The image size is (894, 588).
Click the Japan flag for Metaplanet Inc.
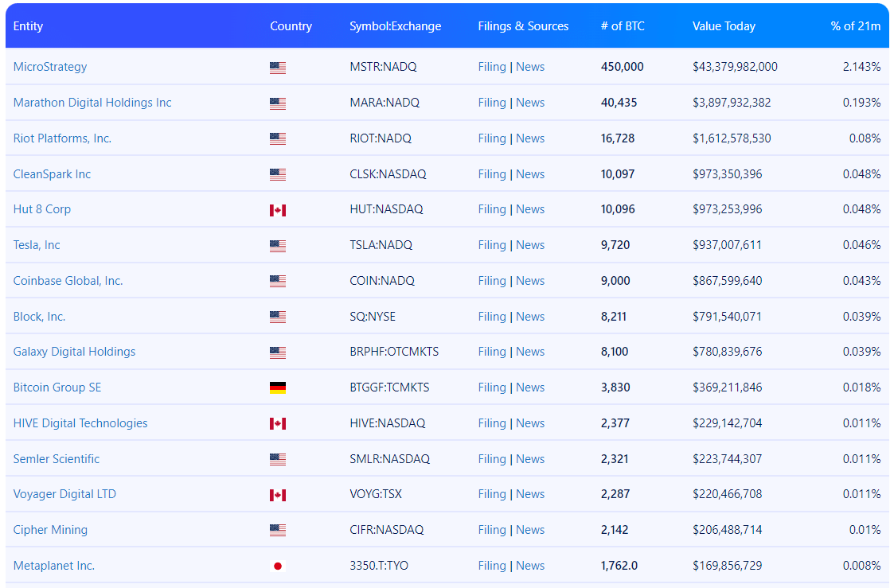coord(278,567)
